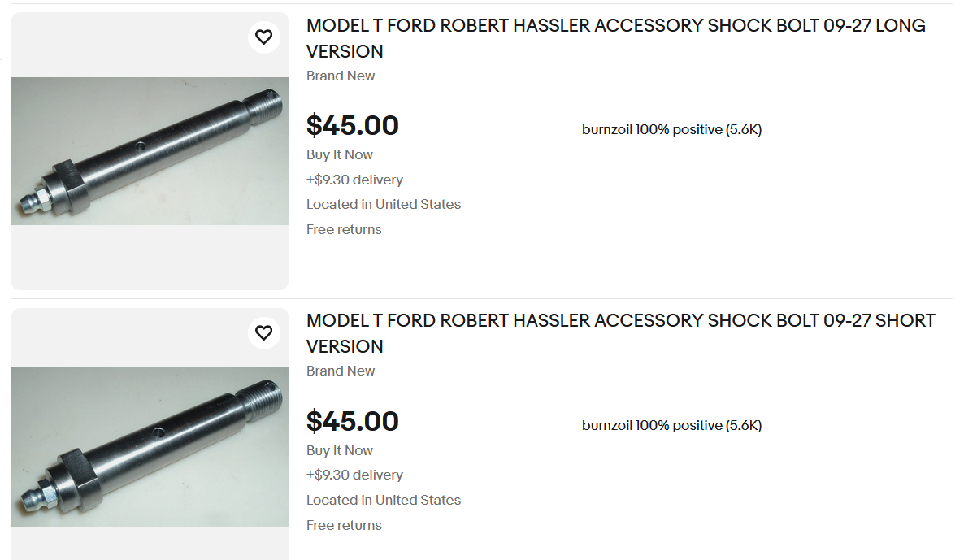This screenshot has height=560, width=977.
Task: Click Located in United States on LONG VERSION listing
Action: pos(384,204)
